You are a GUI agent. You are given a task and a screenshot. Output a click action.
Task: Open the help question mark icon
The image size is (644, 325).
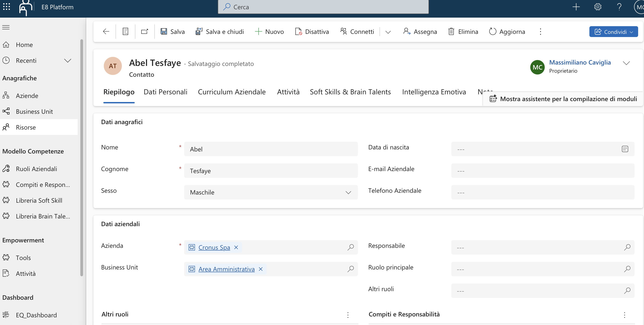pos(619,7)
